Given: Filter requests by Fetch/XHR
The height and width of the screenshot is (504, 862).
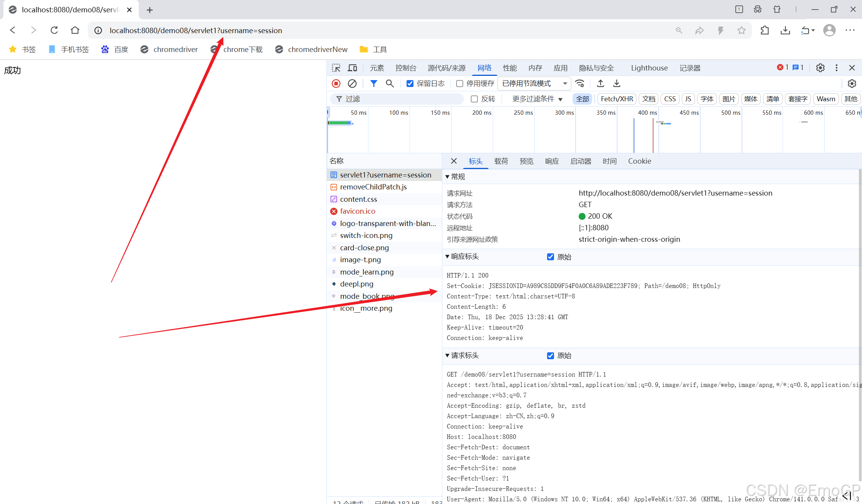Looking at the screenshot, I should (x=617, y=99).
